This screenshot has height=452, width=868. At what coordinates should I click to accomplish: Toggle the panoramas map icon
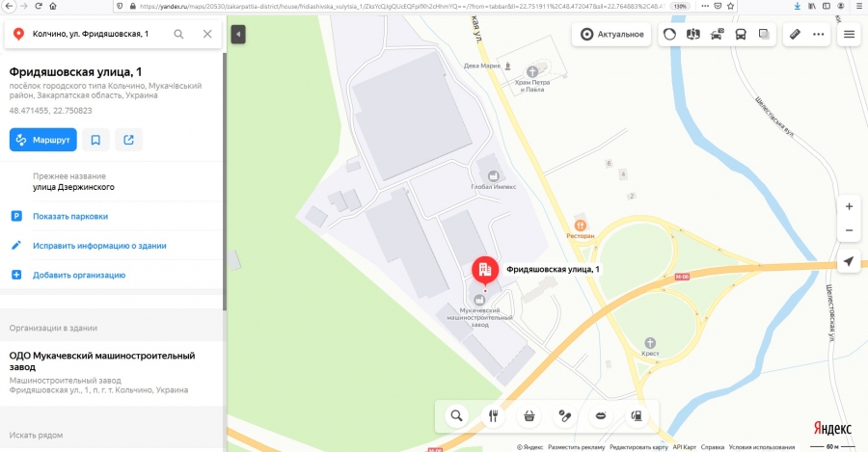click(693, 35)
